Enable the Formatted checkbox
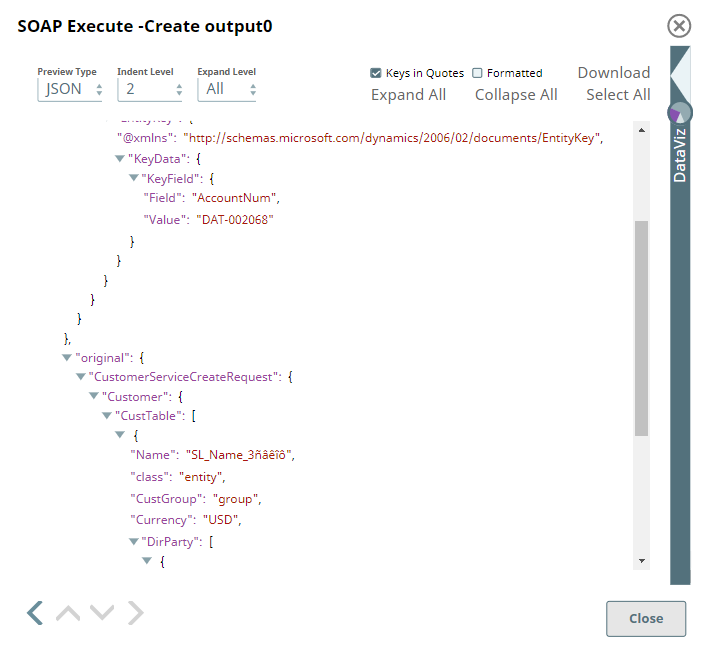Viewport: 710px width, 650px height. pos(477,73)
